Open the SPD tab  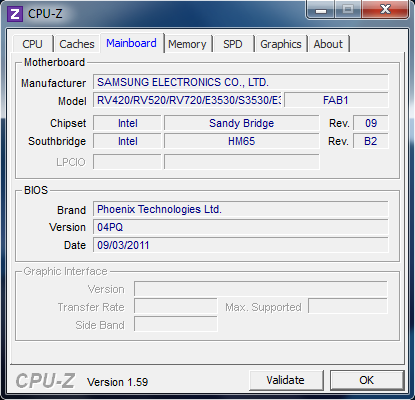point(233,44)
